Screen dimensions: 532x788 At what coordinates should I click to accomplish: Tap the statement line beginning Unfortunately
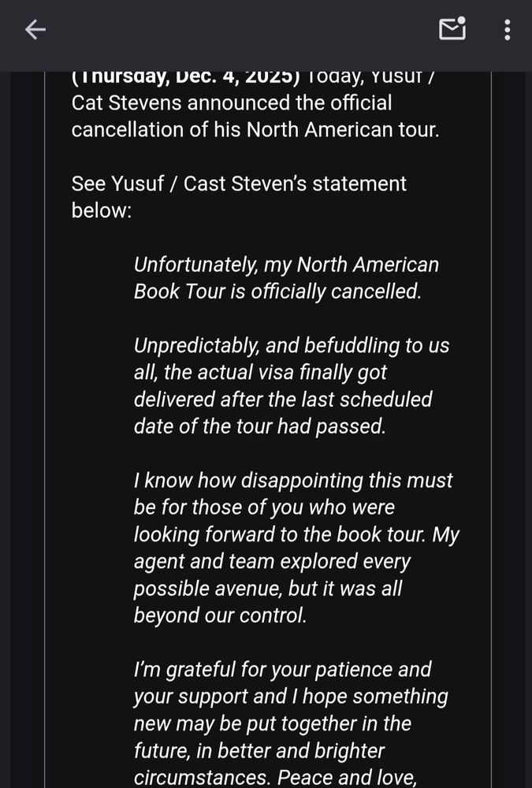[x=288, y=264]
